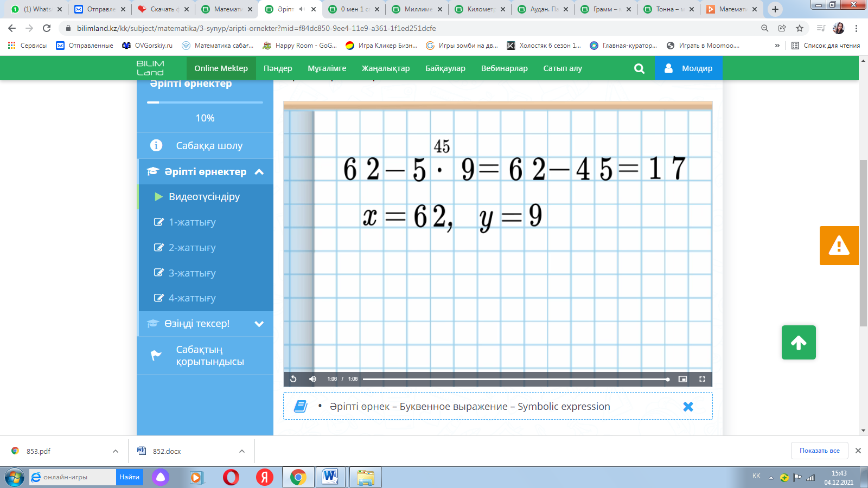Open the Мұғалімге menu
Image resolution: width=868 pixels, height=488 pixels.
(327, 68)
